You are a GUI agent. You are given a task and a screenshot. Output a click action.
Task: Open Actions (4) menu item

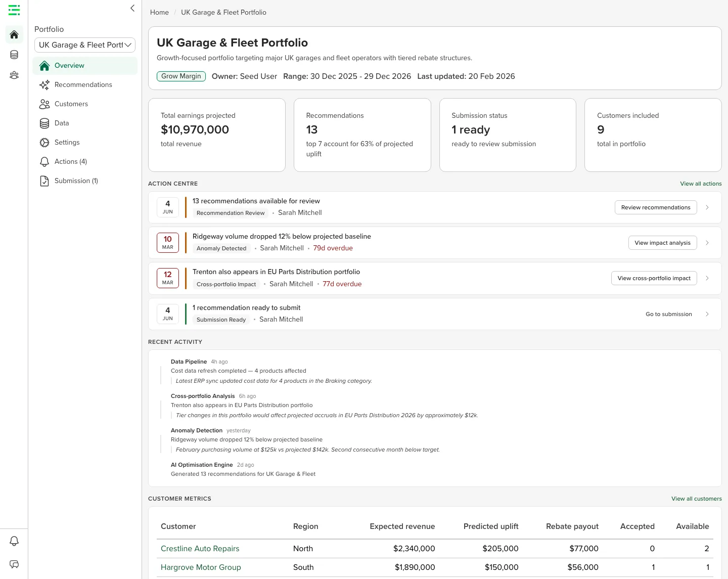point(85,162)
